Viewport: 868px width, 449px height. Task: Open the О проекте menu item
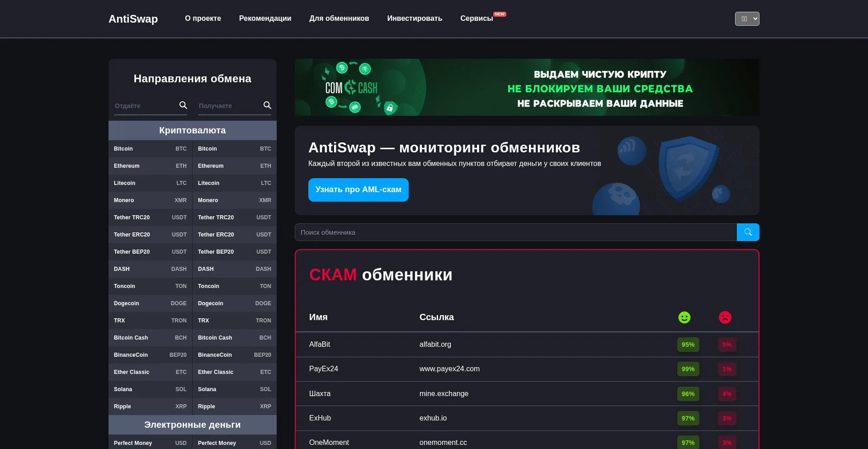pos(203,19)
